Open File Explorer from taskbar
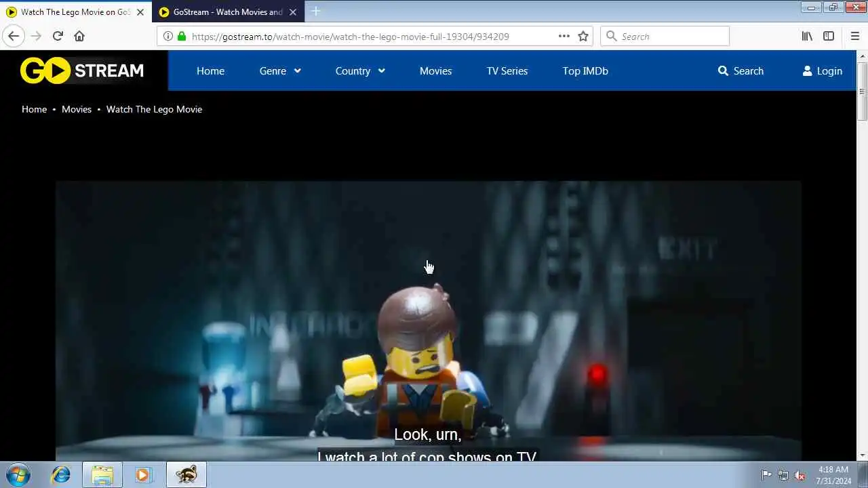The image size is (868, 488). [x=102, y=474]
